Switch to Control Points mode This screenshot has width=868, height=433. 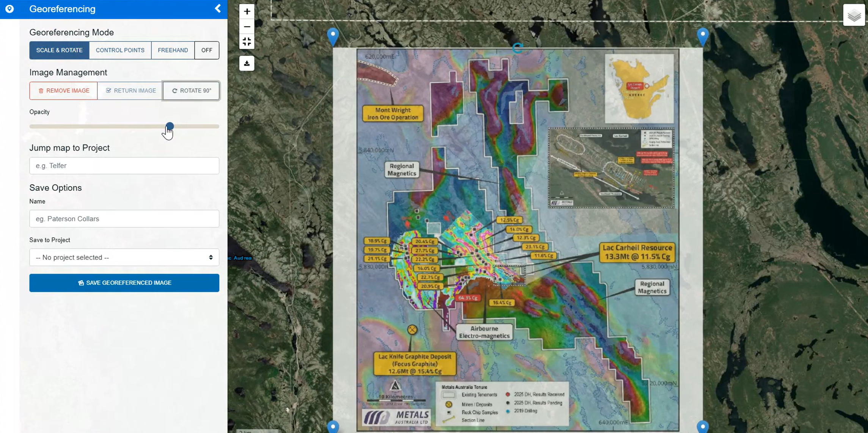coord(120,50)
